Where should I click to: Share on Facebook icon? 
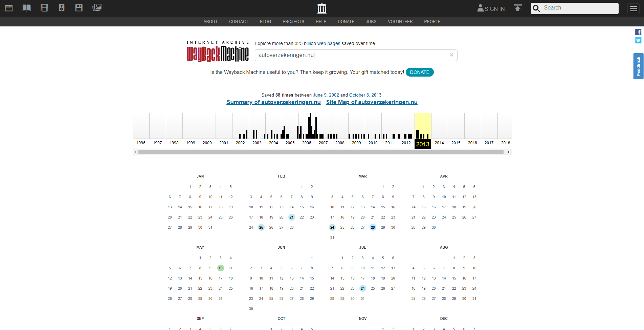tap(638, 32)
